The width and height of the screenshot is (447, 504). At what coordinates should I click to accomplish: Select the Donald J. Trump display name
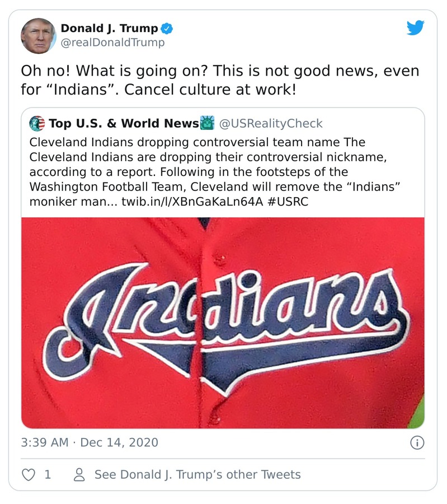[110, 26]
